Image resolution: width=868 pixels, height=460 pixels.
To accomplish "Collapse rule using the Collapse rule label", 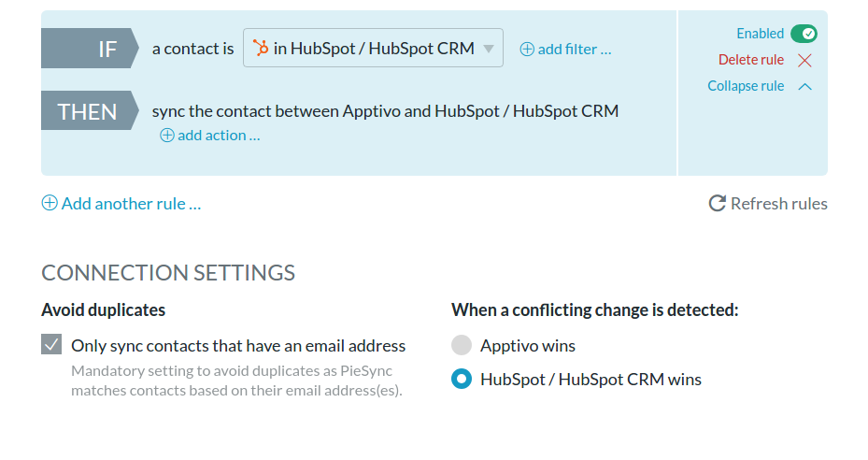I will pos(746,86).
